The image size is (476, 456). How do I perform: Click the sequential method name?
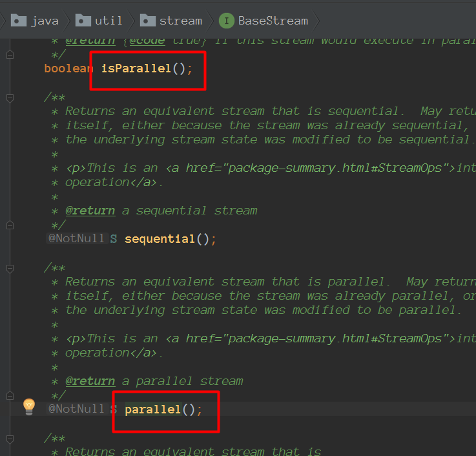pos(160,239)
